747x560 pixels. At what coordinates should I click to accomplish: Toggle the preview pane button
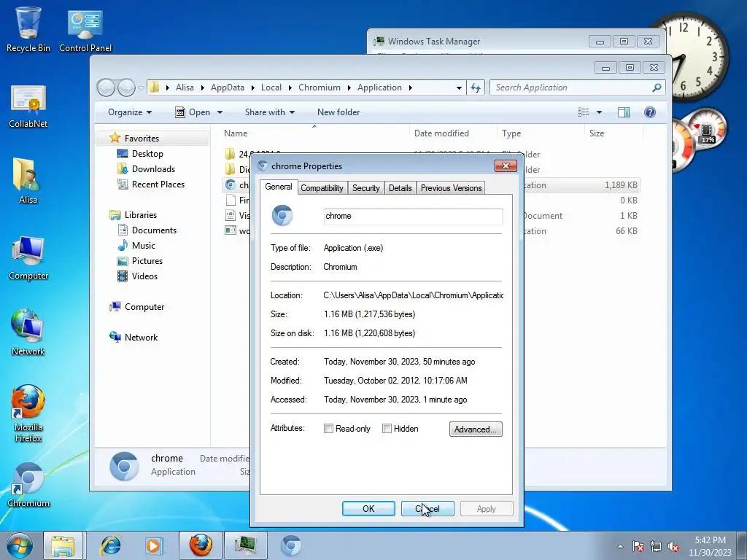pos(623,112)
